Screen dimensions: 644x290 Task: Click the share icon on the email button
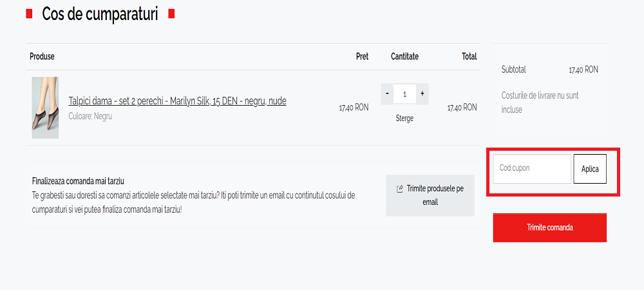(400, 189)
